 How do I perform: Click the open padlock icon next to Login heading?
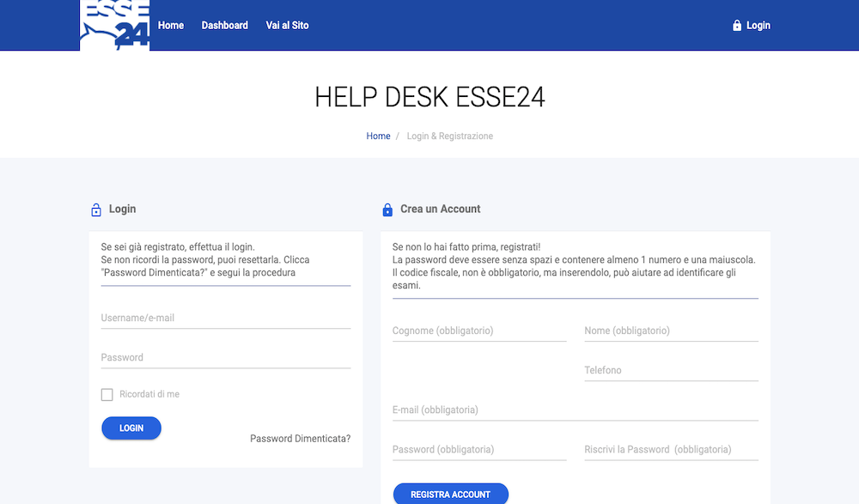(96, 209)
